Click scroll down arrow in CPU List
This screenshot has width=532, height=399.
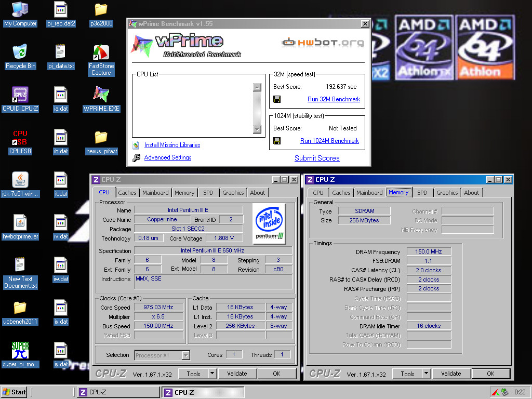tap(257, 129)
